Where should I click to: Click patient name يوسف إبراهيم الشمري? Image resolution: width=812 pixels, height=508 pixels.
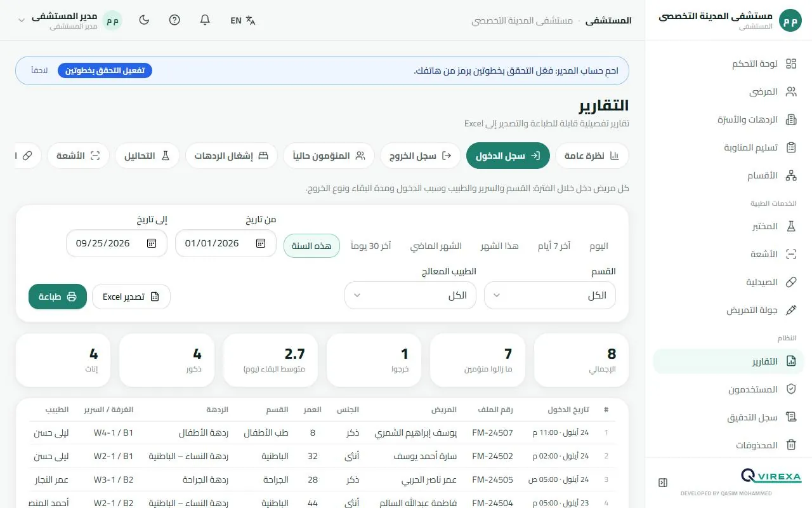[416, 433]
